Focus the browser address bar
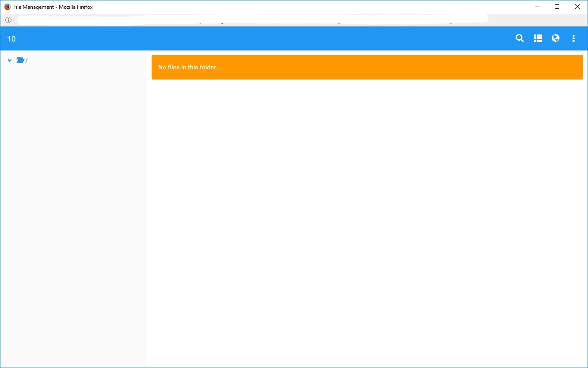 (x=252, y=19)
